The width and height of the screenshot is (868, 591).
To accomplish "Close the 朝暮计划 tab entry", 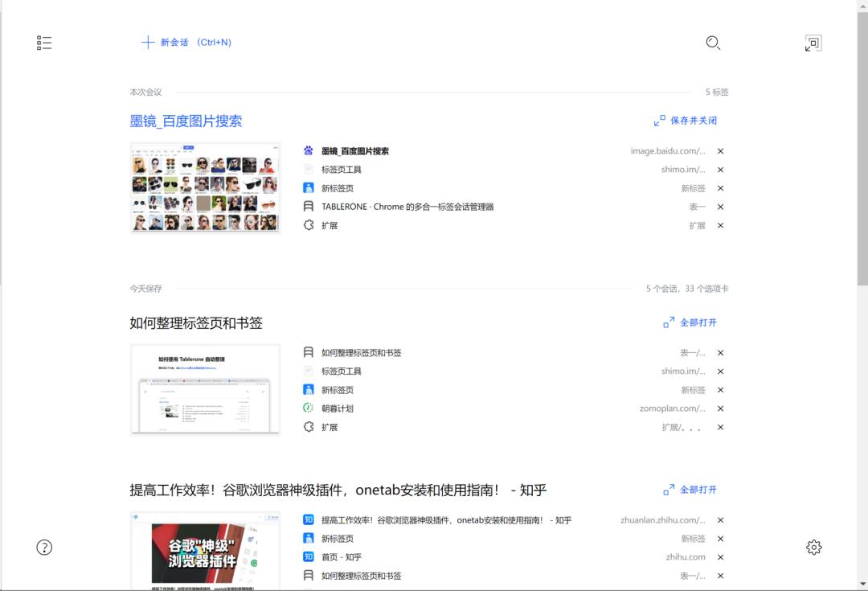I will (721, 408).
